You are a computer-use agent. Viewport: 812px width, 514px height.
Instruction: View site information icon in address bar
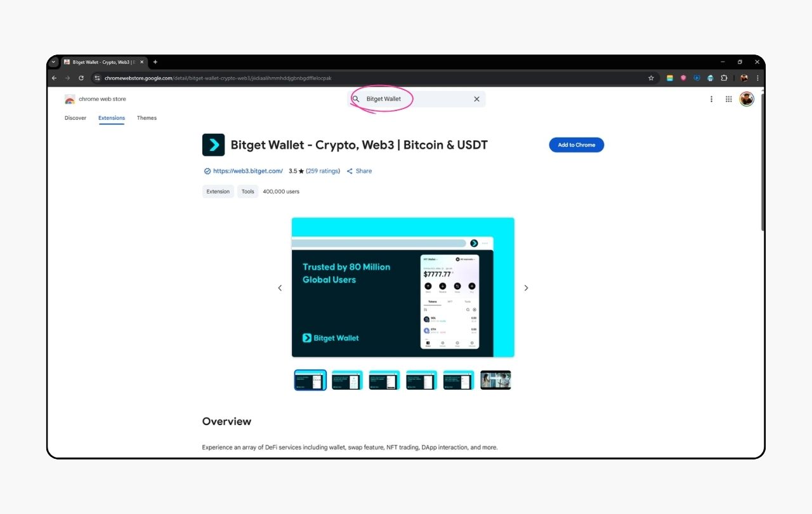tap(97, 78)
